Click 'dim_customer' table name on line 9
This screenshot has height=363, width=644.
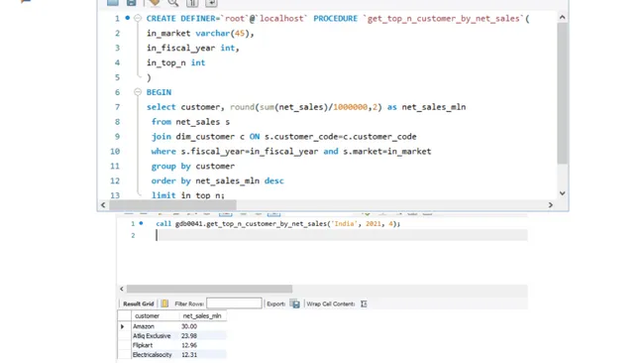pyautogui.click(x=205, y=137)
